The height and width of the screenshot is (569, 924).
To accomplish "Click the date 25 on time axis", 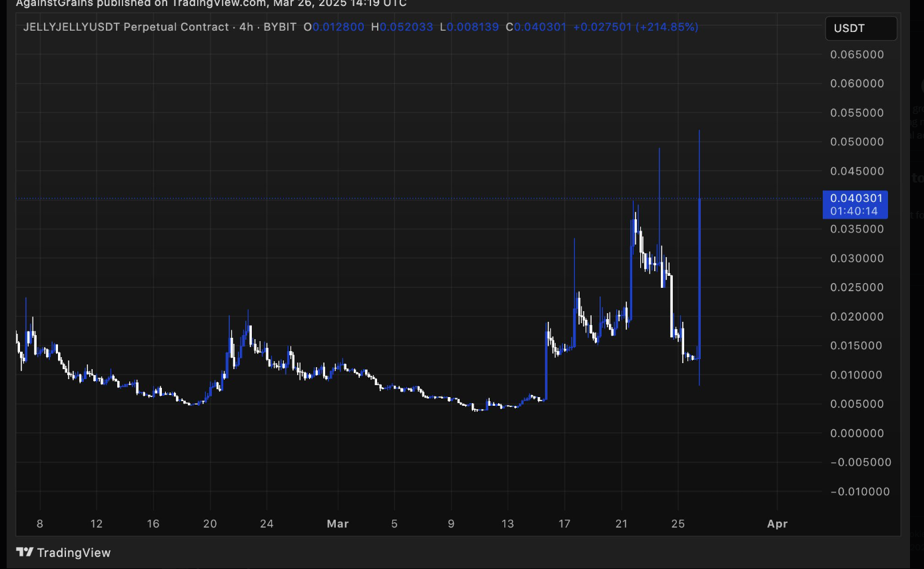I will [x=678, y=524].
